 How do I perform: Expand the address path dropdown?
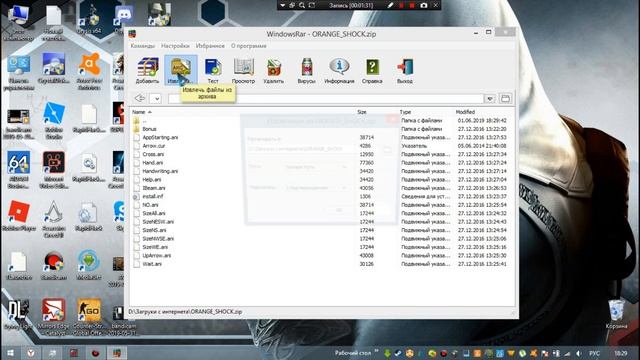click(x=490, y=99)
